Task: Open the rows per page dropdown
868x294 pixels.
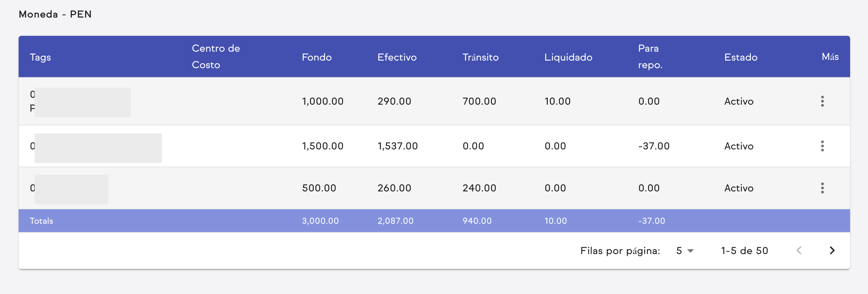Action: pos(685,251)
